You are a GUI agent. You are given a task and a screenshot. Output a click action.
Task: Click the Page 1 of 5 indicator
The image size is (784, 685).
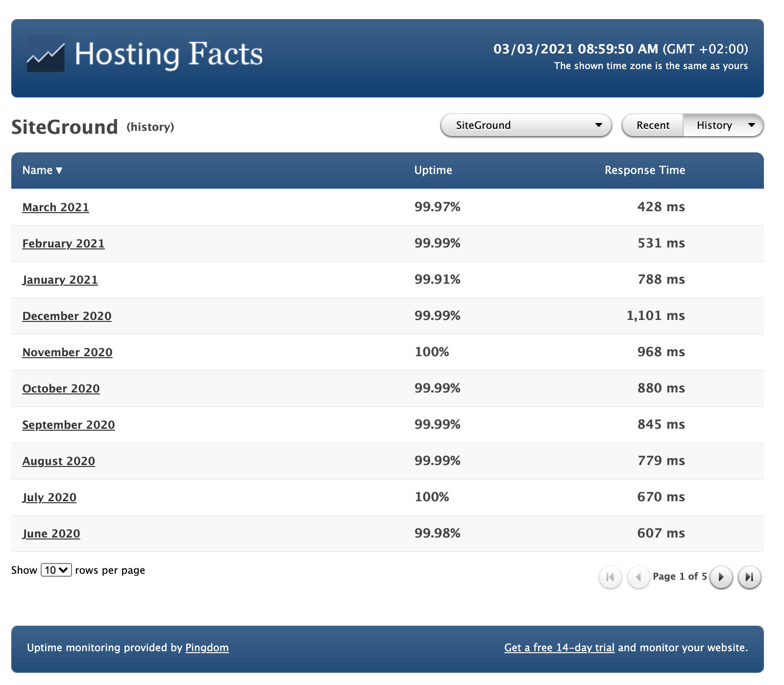(x=680, y=576)
